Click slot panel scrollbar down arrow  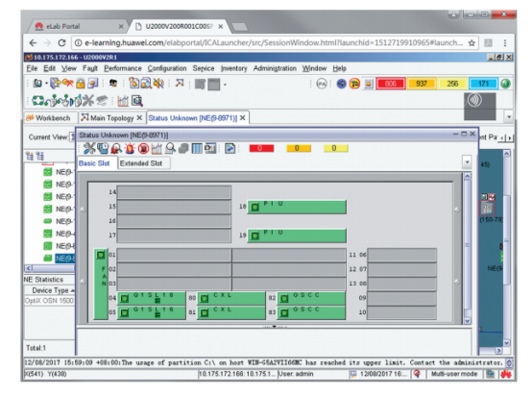468,321
